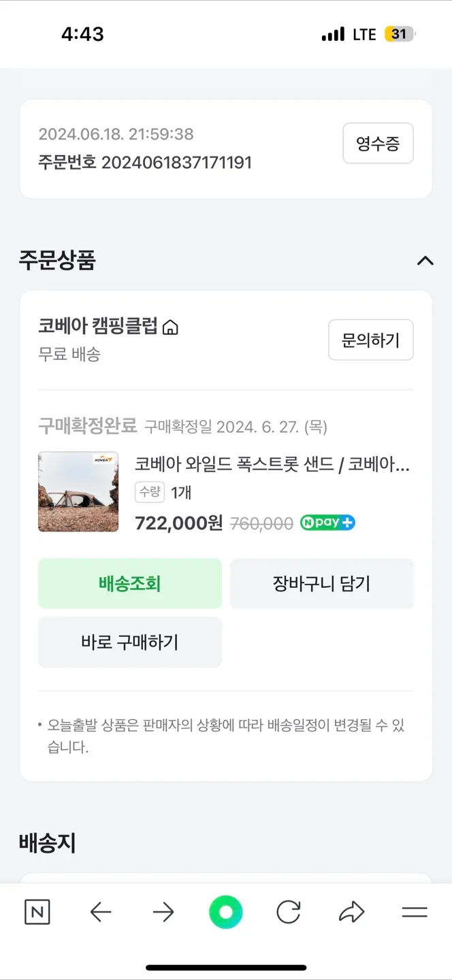Open the browser menu with the hamburger icon
This screenshot has height=980, width=452.
click(414, 913)
